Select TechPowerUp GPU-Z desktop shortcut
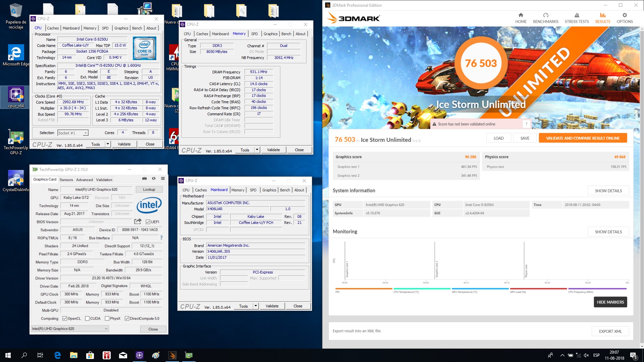 (x=16, y=141)
